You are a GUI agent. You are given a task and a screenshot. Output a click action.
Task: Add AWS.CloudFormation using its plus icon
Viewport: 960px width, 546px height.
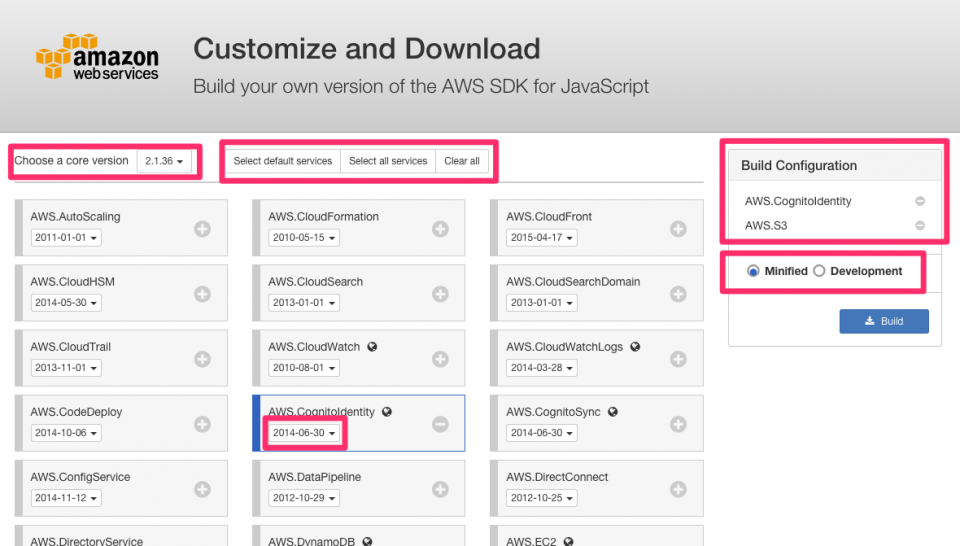pyautogui.click(x=440, y=229)
